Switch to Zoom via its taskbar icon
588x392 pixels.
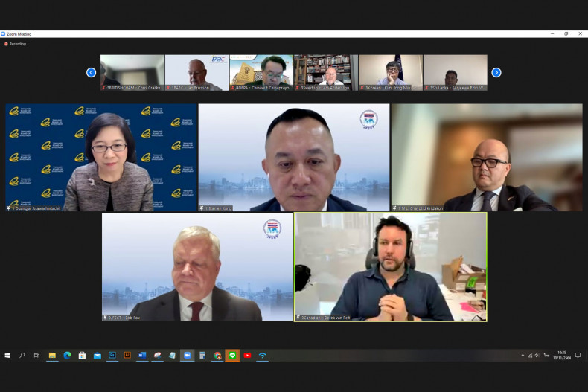(x=187, y=356)
